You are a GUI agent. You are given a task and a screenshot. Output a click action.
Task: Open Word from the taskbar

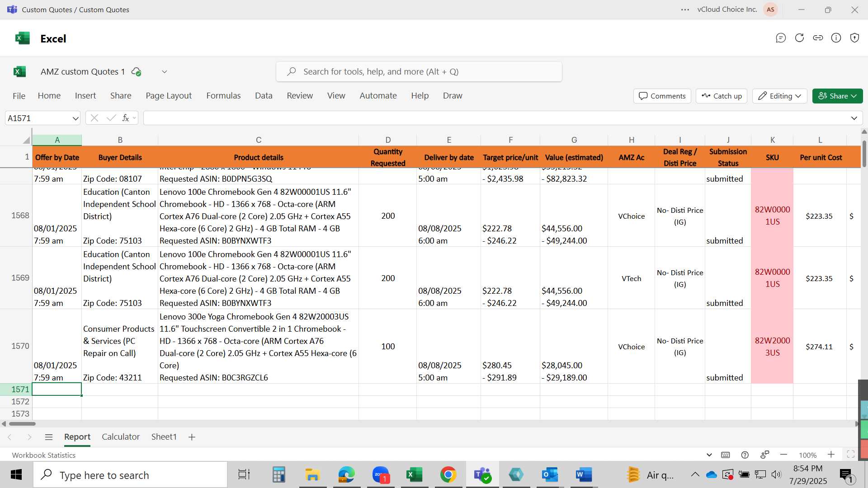point(584,474)
